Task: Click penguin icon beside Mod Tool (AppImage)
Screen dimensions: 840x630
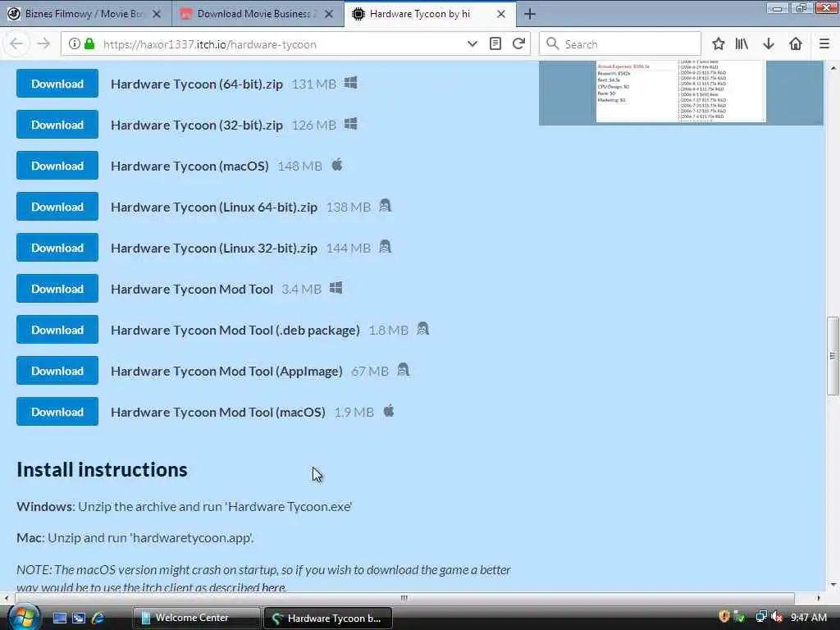Action: [x=404, y=370]
